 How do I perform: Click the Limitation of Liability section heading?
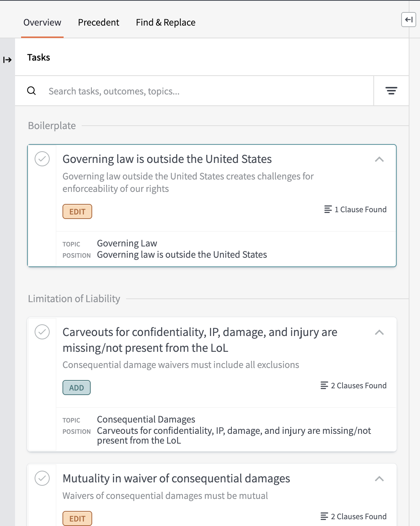pyautogui.click(x=74, y=299)
